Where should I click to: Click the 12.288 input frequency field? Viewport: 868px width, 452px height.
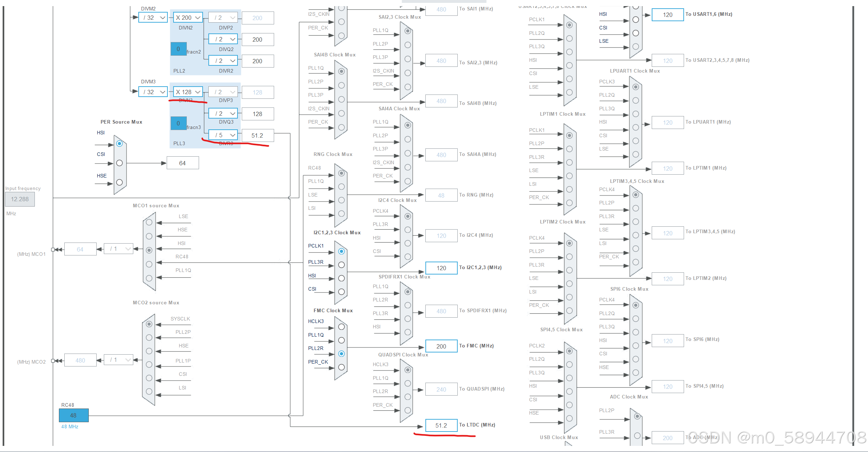pos(20,199)
